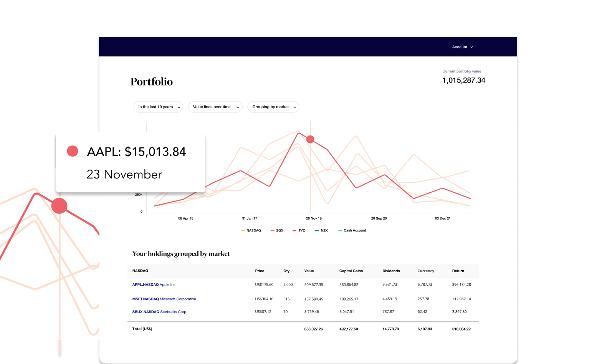Click the 250k y-axis label
This screenshot has height=364, width=592.
(139, 195)
